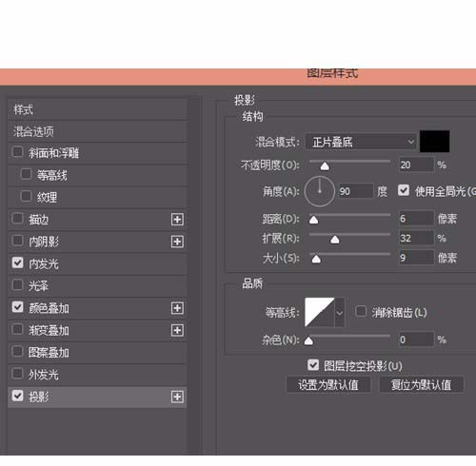Click the angle dial for 角度

(320, 191)
